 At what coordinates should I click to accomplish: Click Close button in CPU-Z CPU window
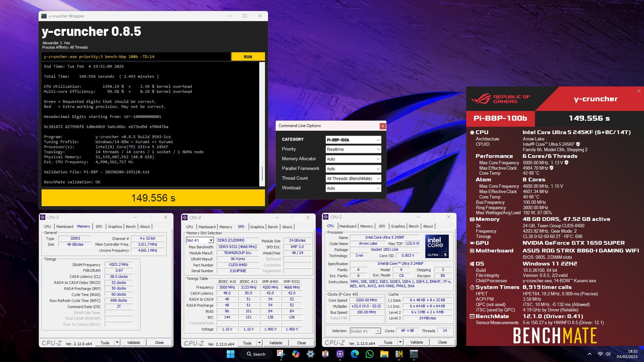(x=442, y=342)
